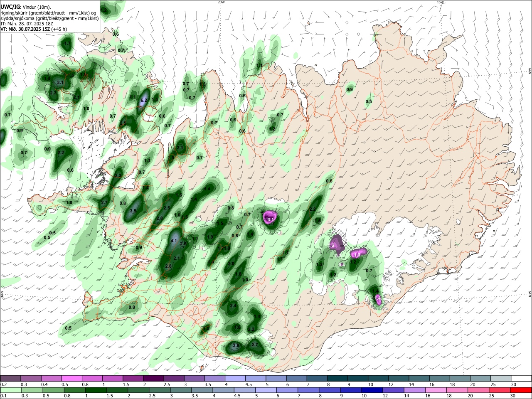Click the "0.4" label in the snow legend row
The image size is (532, 399).
44,384
